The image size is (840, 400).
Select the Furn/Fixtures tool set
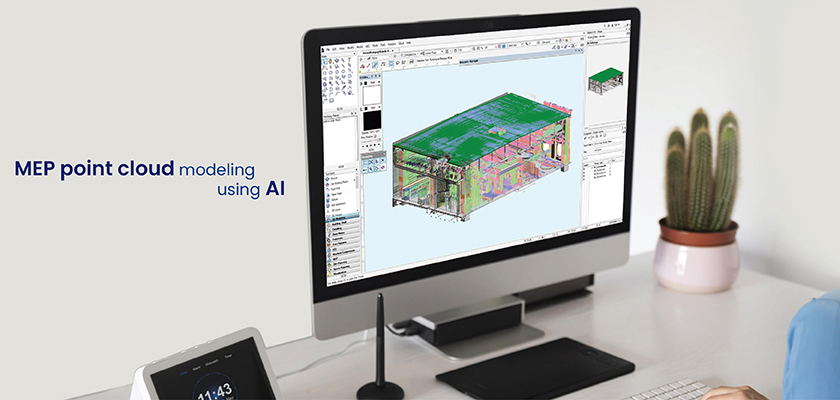tap(341, 243)
